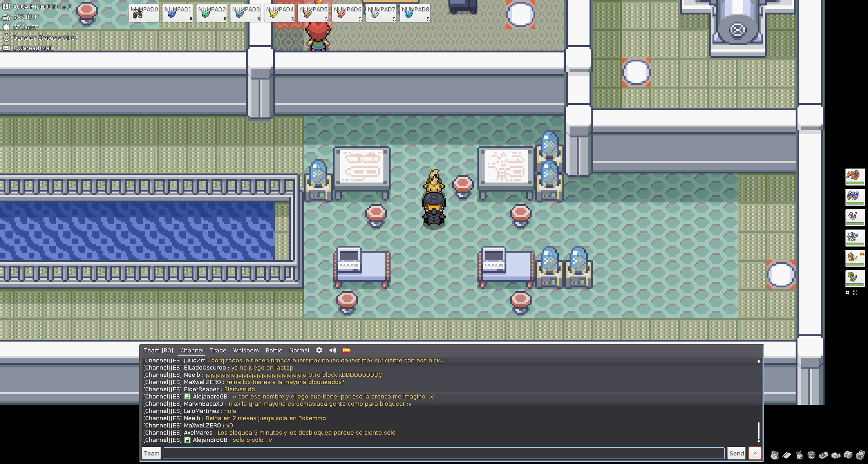Open the 1 Unread Mail notification

(33, 48)
